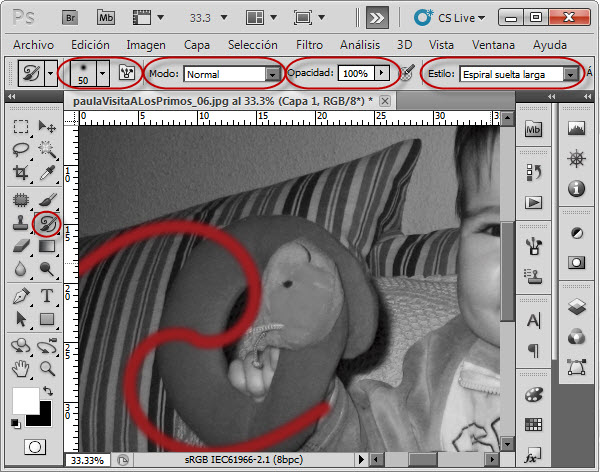Select the Pen tool
Viewport: 600px width, 473px height.
pos(21,296)
